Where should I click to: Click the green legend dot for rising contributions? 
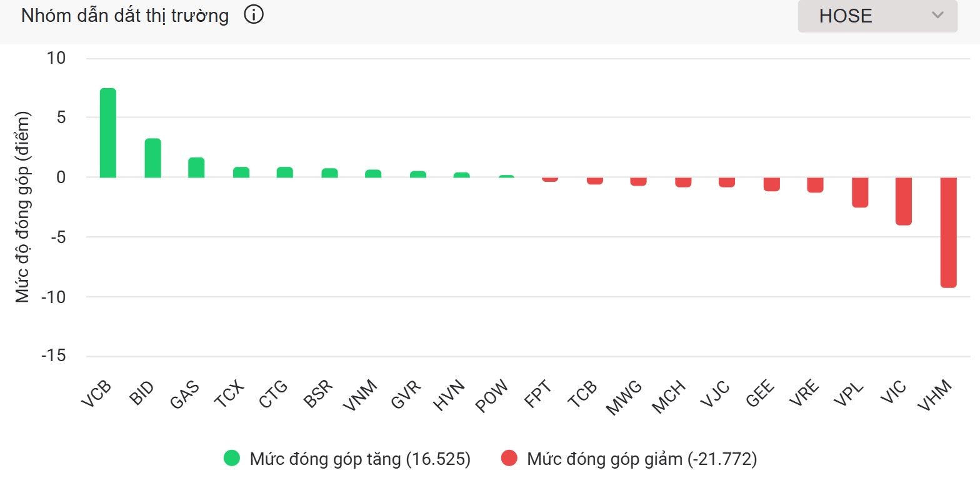coord(232,459)
